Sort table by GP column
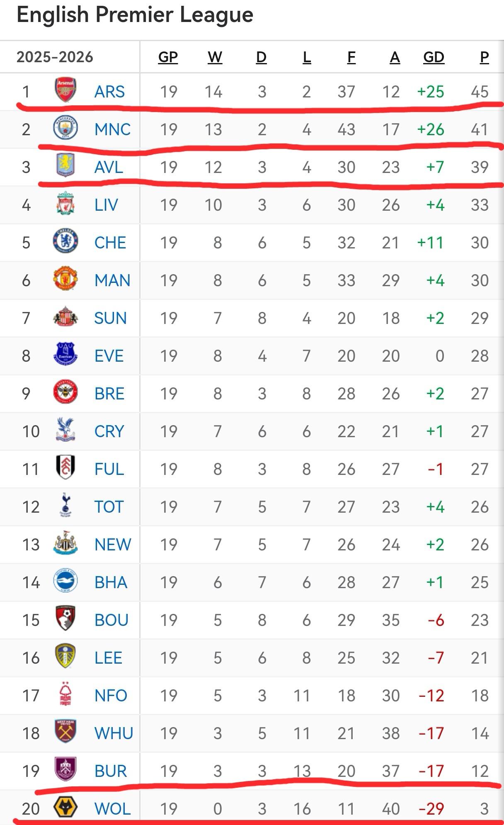 click(168, 57)
